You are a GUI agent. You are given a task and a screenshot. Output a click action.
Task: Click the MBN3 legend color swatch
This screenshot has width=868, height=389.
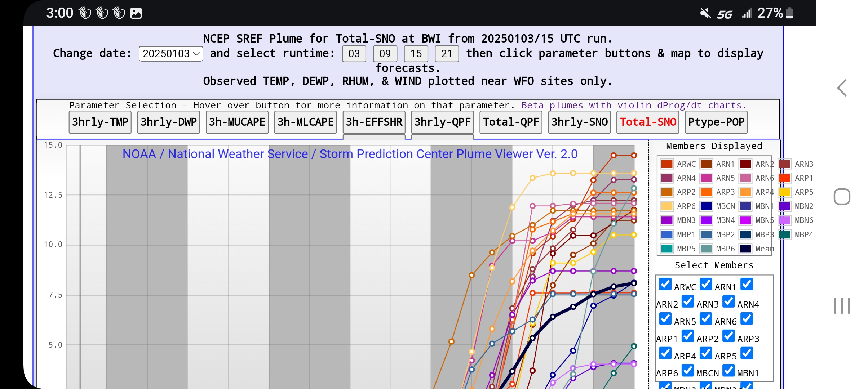point(667,220)
